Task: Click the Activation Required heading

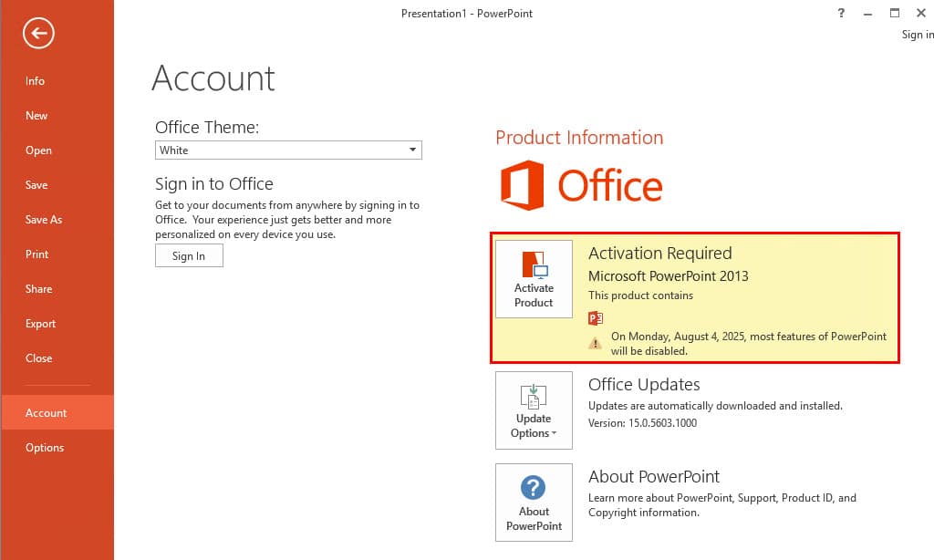Action: pyautogui.click(x=660, y=254)
